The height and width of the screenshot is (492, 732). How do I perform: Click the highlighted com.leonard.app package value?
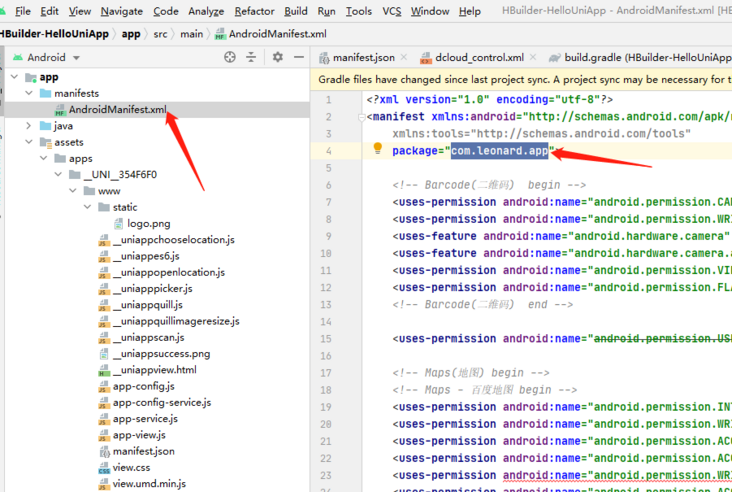(500, 151)
